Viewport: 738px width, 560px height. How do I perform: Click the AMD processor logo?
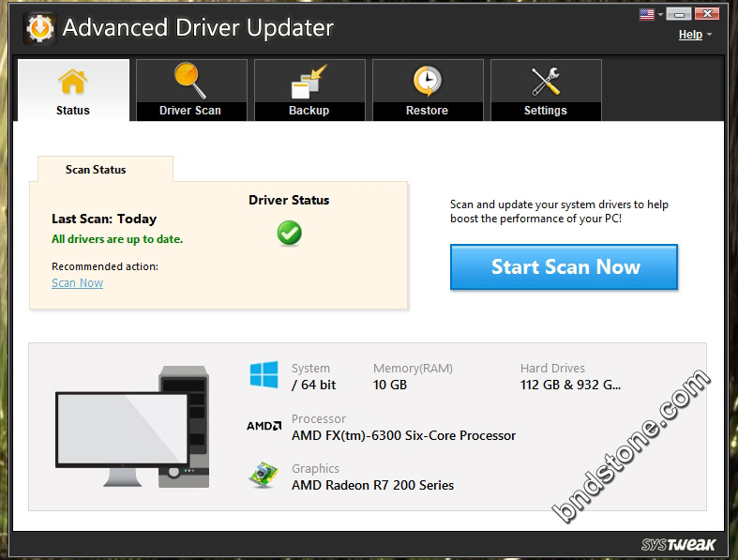click(264, 426)
